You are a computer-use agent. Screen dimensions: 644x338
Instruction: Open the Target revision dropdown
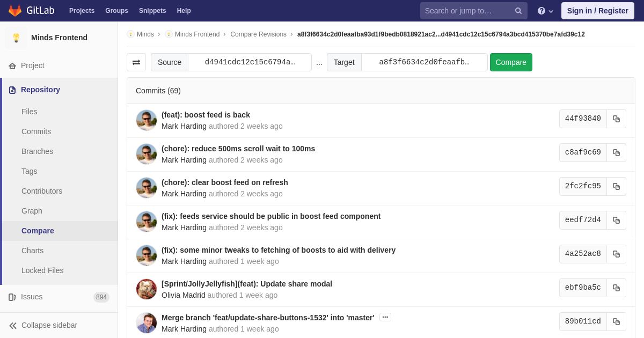(424, 62)
